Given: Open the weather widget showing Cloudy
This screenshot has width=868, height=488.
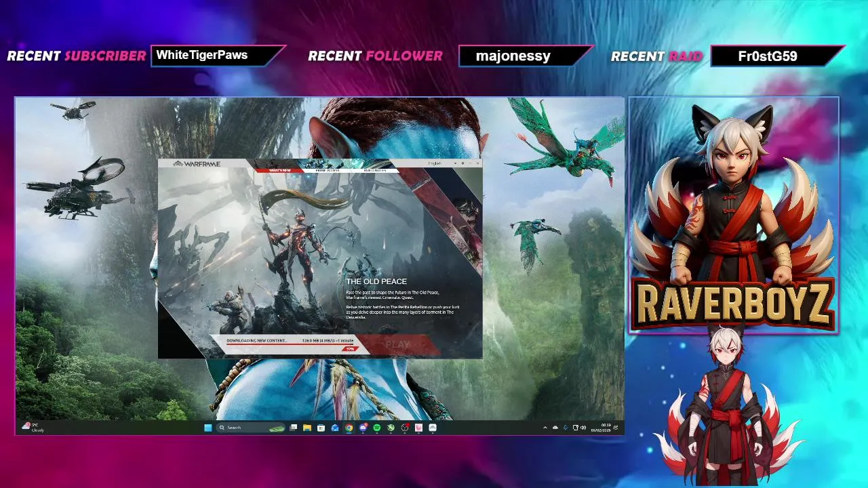Looking at the screenshot, I should (x=33, y=428).
